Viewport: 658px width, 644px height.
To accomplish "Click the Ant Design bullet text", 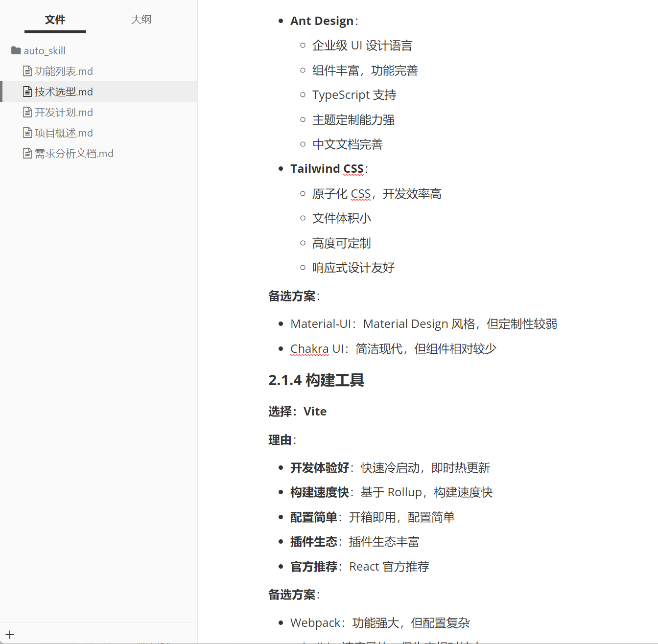I will 322,21.
